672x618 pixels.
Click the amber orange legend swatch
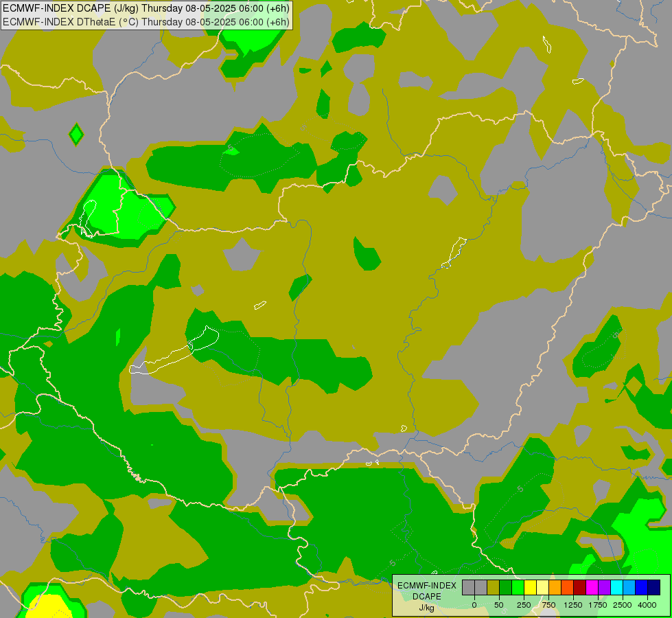555,588
